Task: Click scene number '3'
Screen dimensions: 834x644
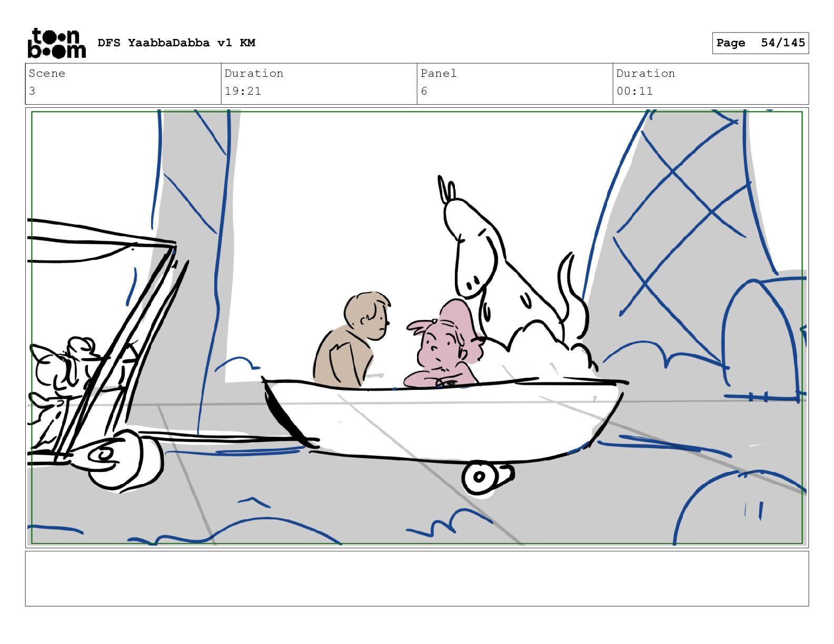Action: tap(32, 91)
